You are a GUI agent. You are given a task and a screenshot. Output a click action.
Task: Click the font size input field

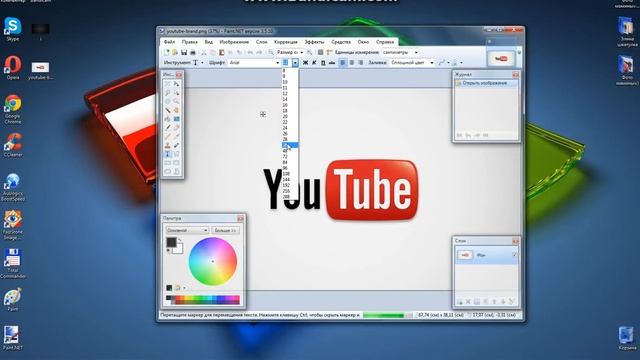[x=286, y=63]
